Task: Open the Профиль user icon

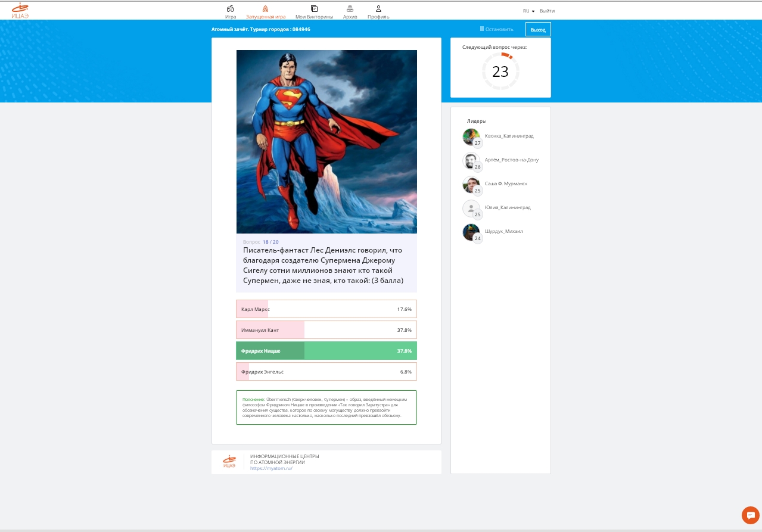Action: pos(378,8)
